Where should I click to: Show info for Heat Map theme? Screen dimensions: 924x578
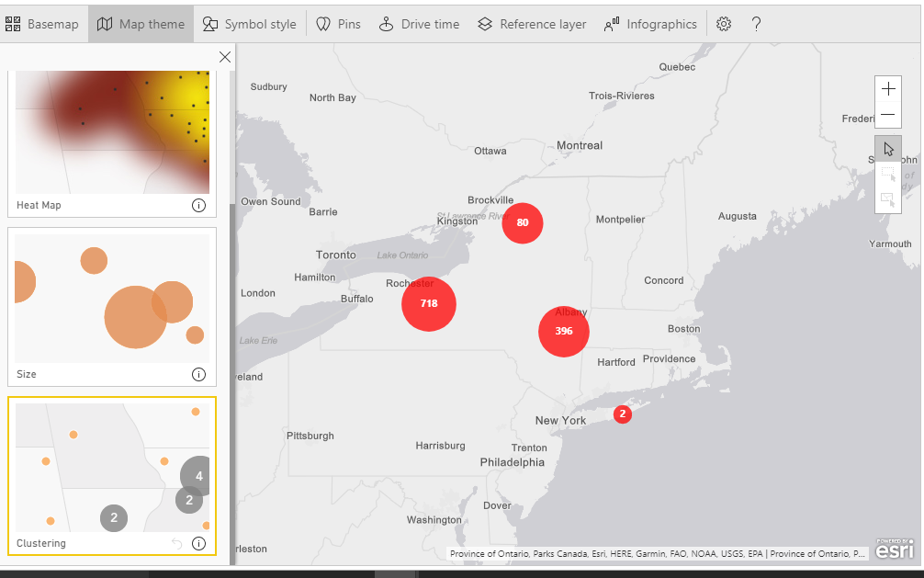click(198, 205)
